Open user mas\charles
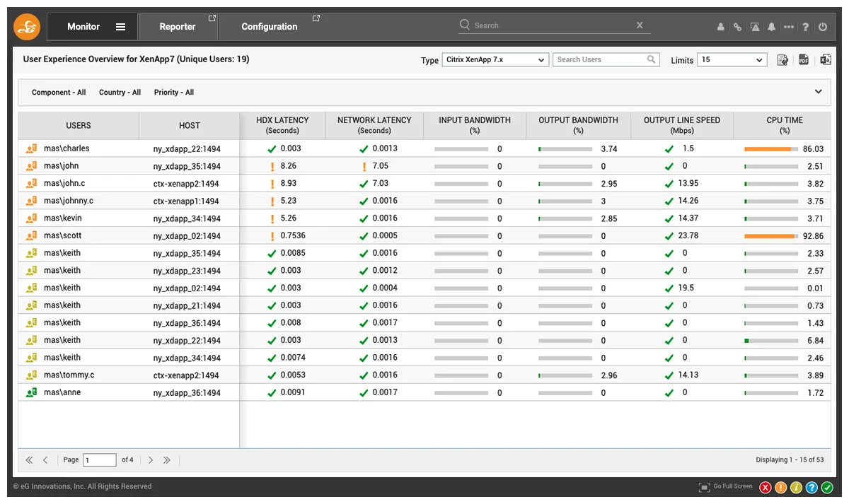Viewport: 849px width, 504px height. point(67,148)
